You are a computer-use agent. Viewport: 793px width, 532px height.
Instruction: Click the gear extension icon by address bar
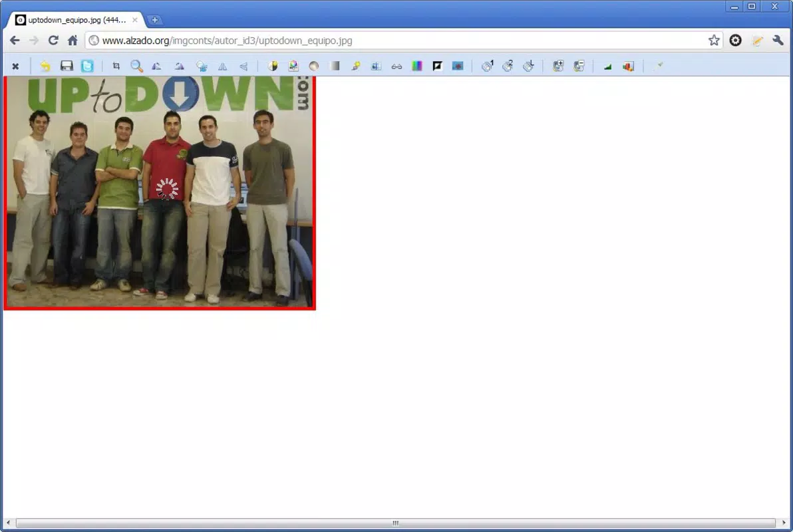(735, 41)
